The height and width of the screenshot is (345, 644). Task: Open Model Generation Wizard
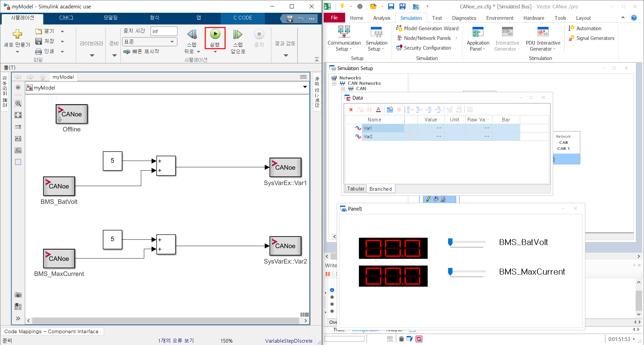pyautogui.click(x=427, y=28)
